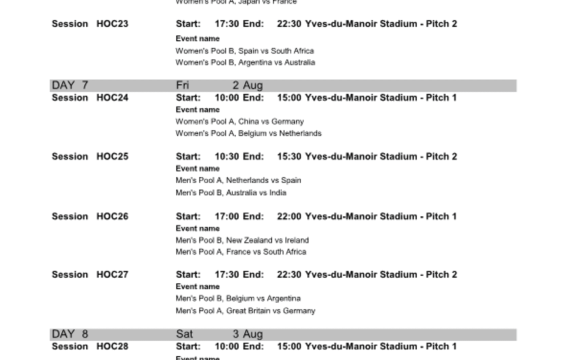This screenshot has width=570, height=360.
Task: Click Women's Pool A, China vs Germany
Action: pyautogui.click(x=240, y=121)
